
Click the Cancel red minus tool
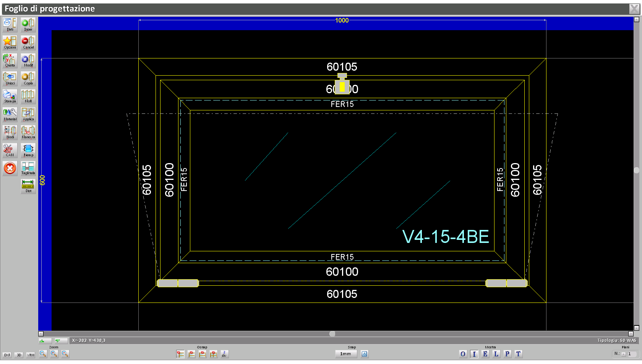pos(28,43)
